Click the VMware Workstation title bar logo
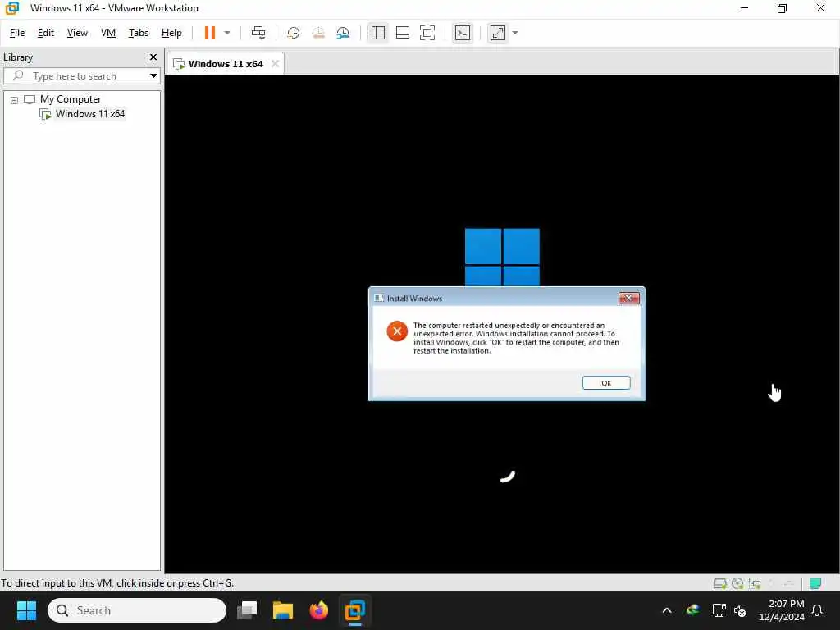 [x=11, y=8]
